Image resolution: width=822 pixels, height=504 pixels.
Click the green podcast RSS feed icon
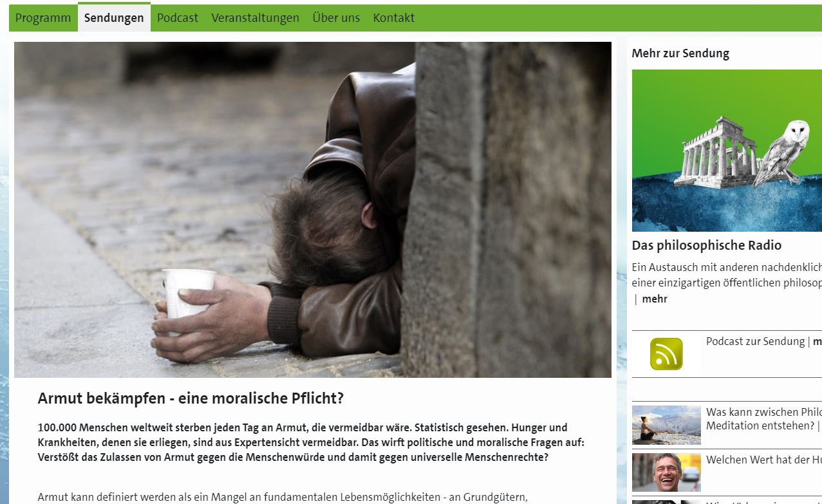point(666,354)
